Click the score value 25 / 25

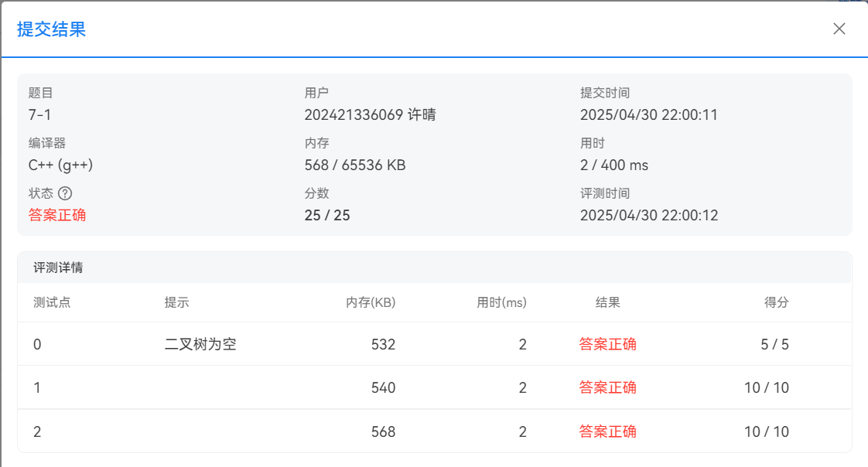[327, 215]
